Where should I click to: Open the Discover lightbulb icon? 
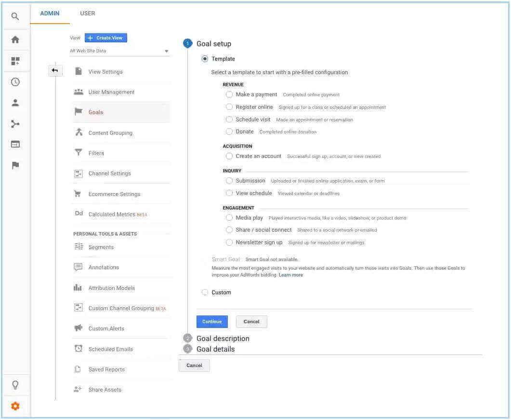pos(15,384)
